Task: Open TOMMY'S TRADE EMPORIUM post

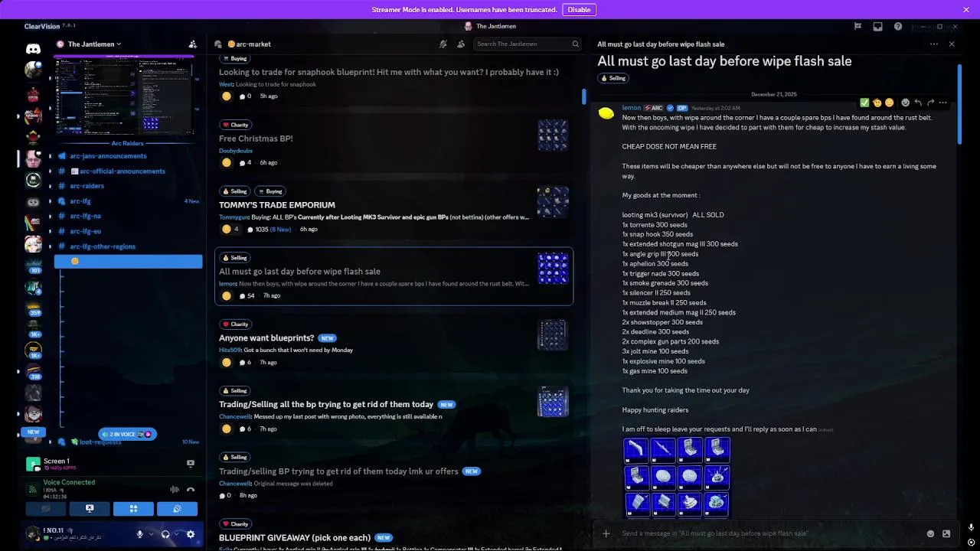Action: pyautogui.click(x=277, y=205)
